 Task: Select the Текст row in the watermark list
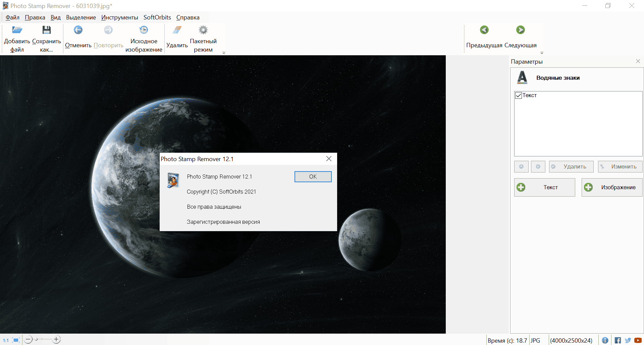click(x=578, y=95)
